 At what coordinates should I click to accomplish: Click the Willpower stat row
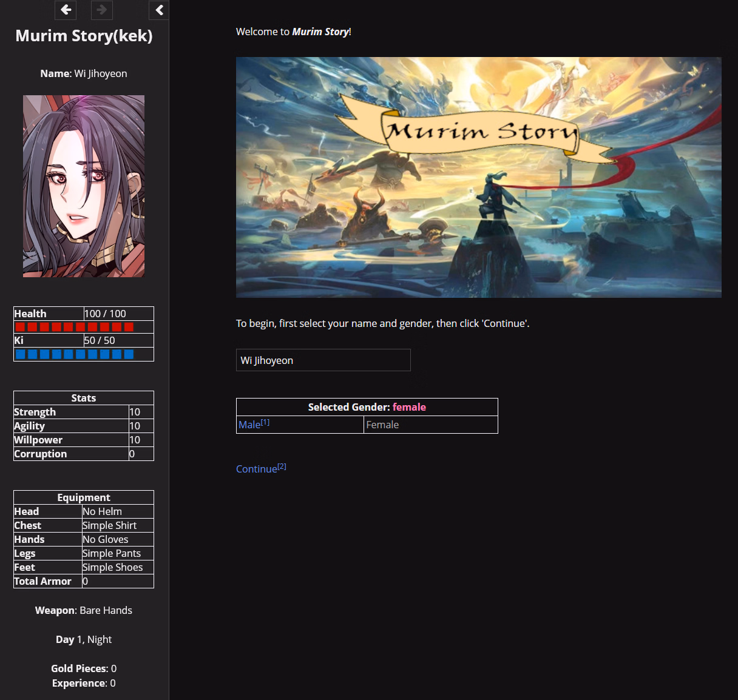point(84,440)
